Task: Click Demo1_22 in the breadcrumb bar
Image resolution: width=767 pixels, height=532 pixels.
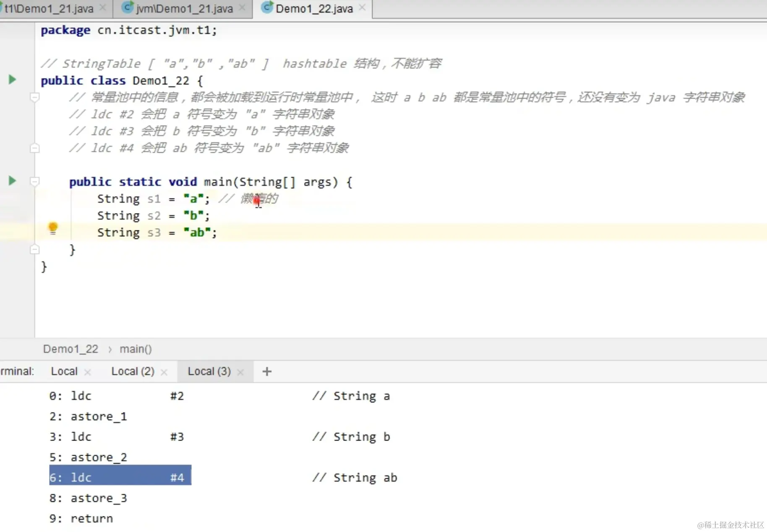Action: [x=70, y=349]
